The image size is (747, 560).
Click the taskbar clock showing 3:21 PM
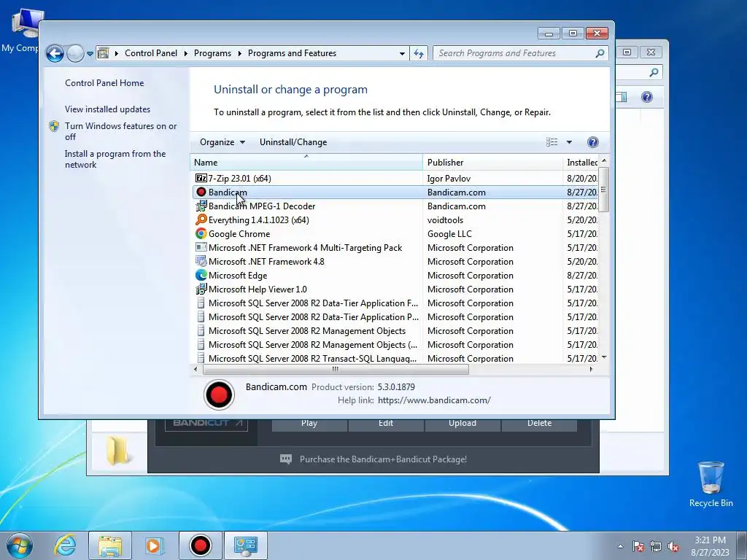click(x=710, y=545)
